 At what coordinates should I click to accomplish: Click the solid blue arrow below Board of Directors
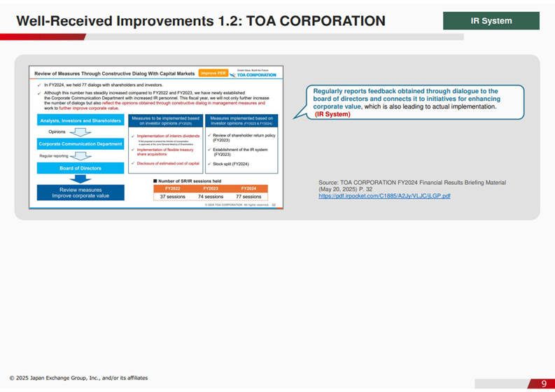[x=80, y=178]
